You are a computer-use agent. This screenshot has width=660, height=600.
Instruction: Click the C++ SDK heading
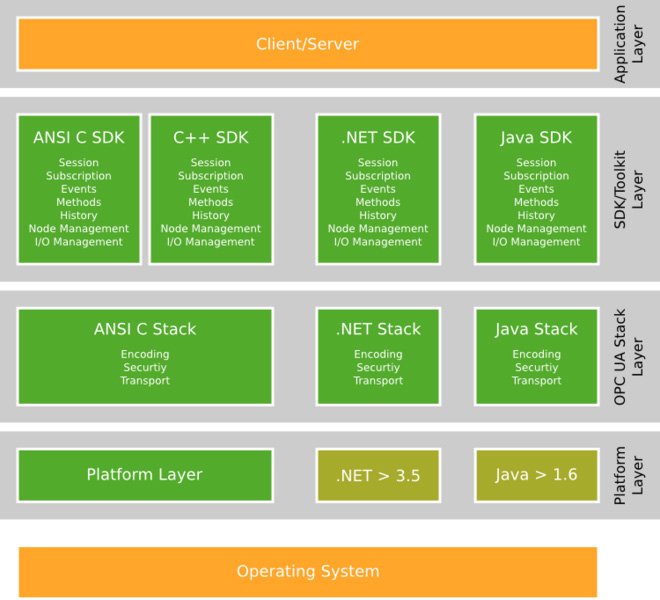[210, 138]
